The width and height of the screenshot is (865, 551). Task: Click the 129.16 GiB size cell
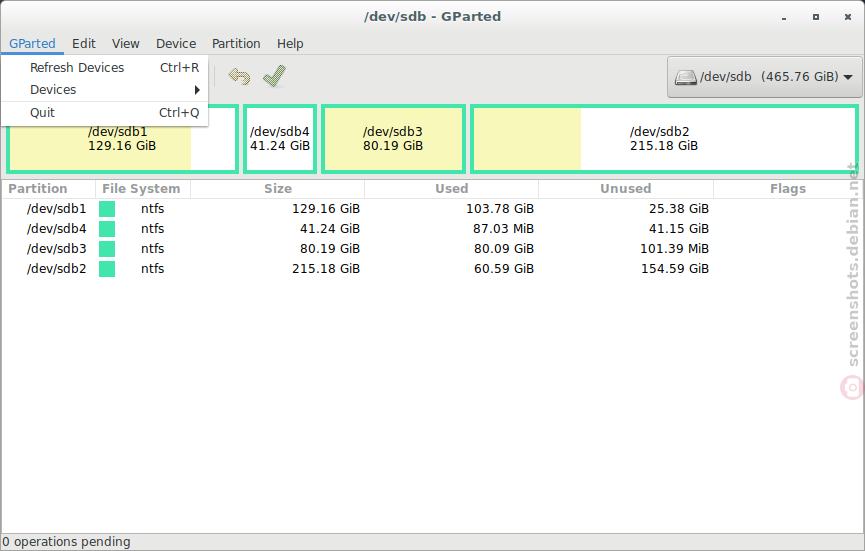[325, 208]
